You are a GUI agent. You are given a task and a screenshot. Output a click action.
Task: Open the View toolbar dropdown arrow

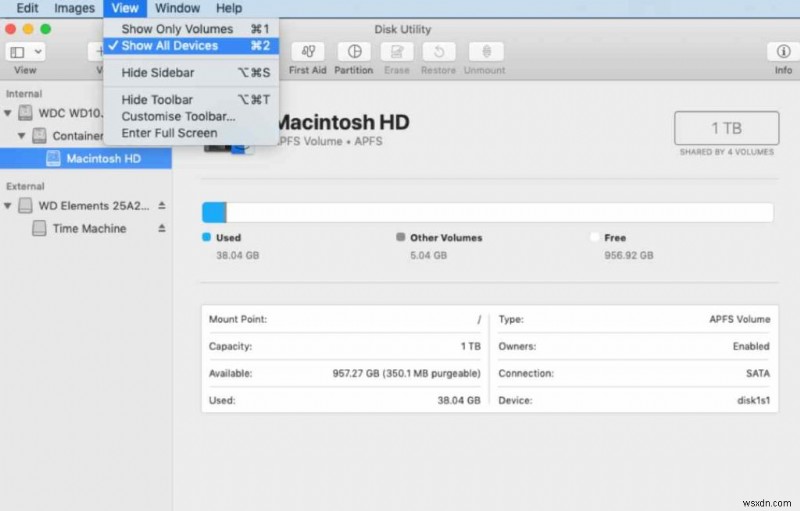coord(38,52)
